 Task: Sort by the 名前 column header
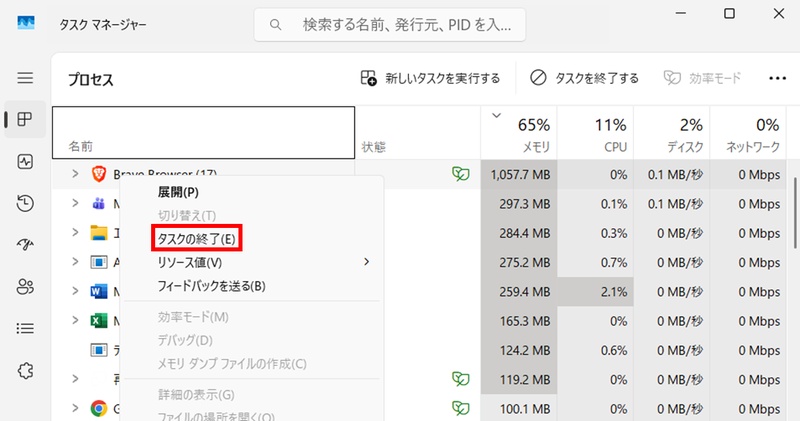click(x=204, y=133)
